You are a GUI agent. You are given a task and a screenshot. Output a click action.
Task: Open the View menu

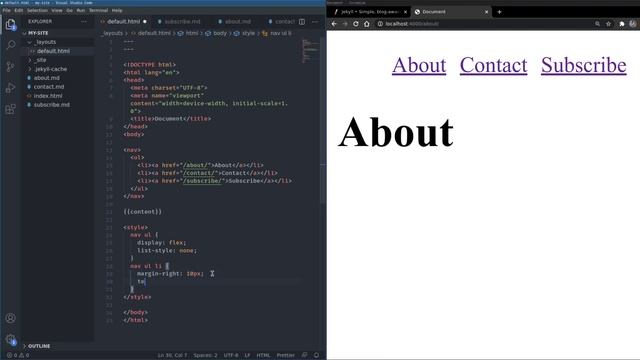pos(57,10)
